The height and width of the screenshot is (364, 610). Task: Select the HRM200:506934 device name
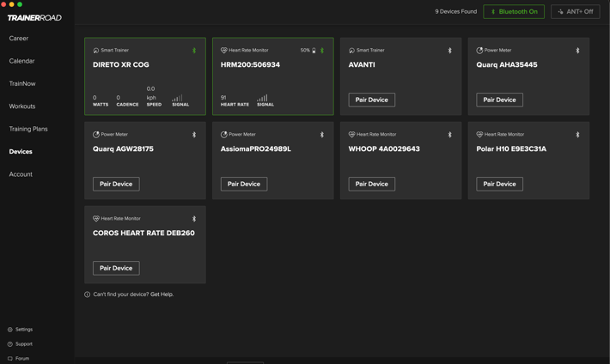pyautogui.click(x=250, y=65)
